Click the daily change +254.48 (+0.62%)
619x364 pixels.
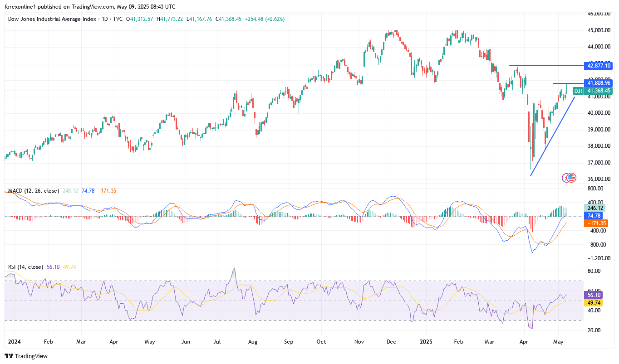[x=265, y=19]
